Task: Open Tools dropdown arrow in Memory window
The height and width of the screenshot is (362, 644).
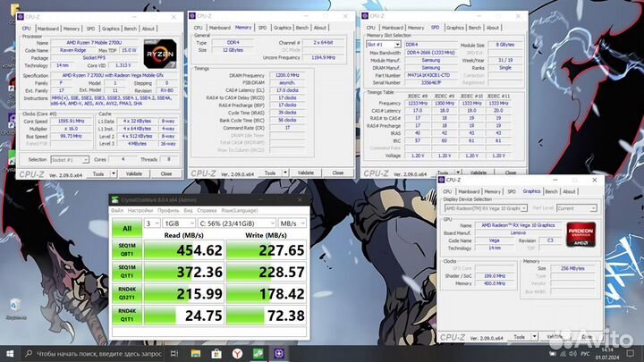Action: pyautogui.click(x=285, y=173)
